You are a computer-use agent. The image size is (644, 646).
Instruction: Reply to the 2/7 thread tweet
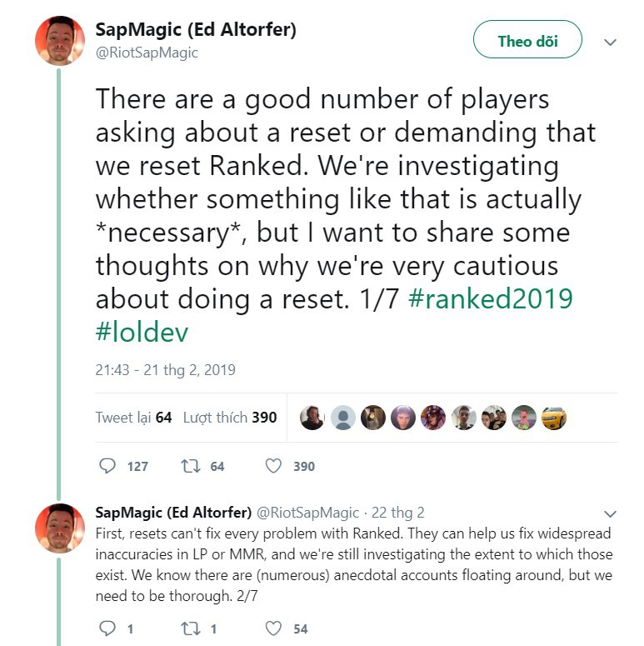point(107,628)
